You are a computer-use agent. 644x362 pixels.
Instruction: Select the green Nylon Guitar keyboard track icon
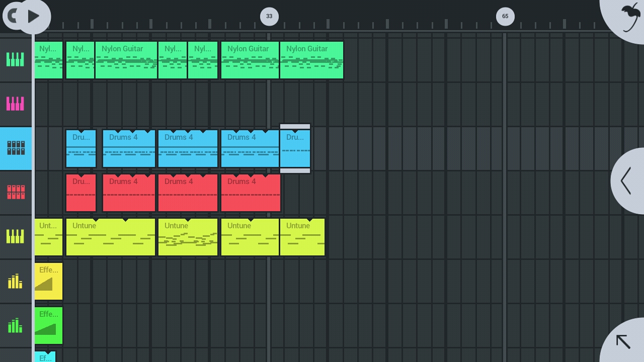pos(15,60)
